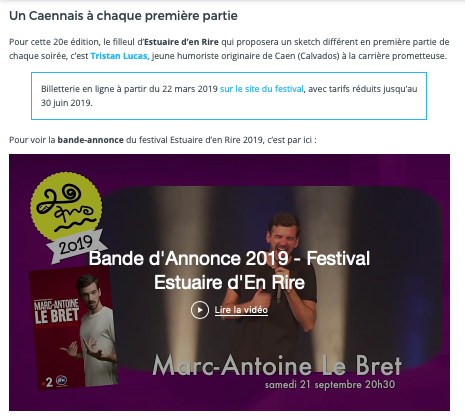
Task: Open 'sur le site du festival' link
Action: click(x=262, y=89)
